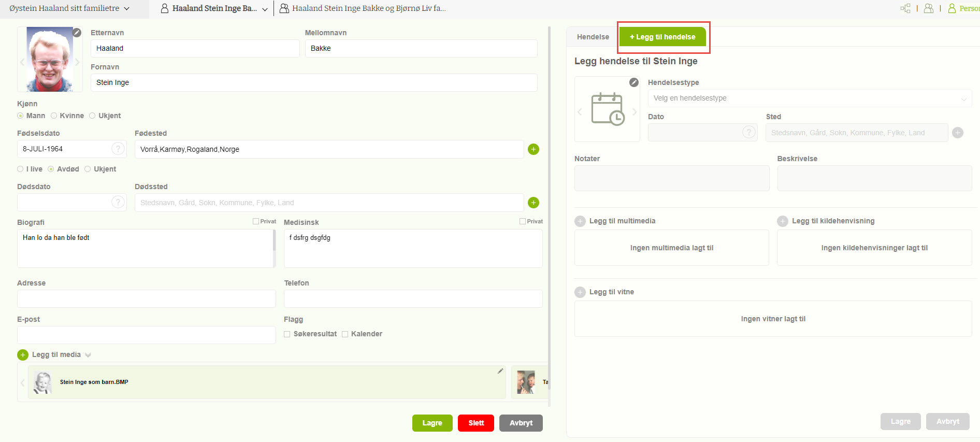Click the red Slett button

click(x=475, y=423)
